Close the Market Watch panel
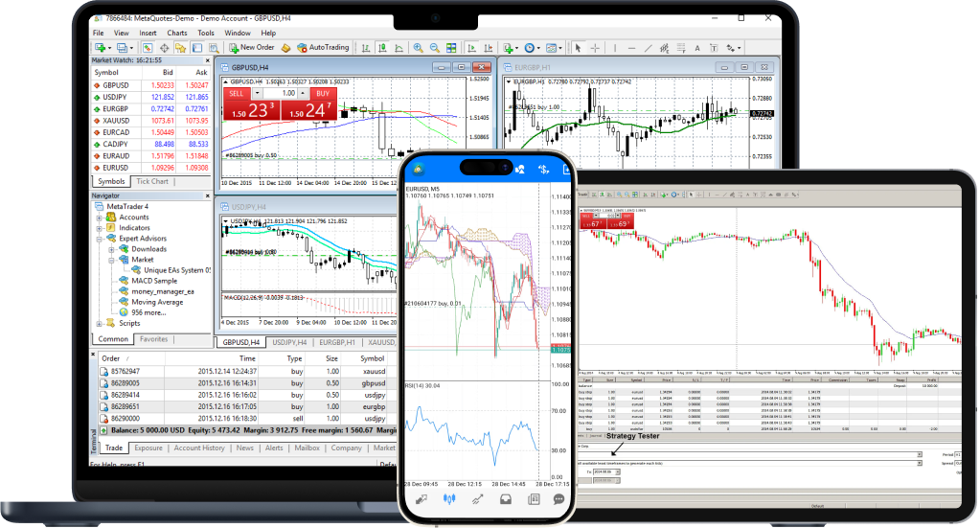The image size is (980, 528). (208, 60)
